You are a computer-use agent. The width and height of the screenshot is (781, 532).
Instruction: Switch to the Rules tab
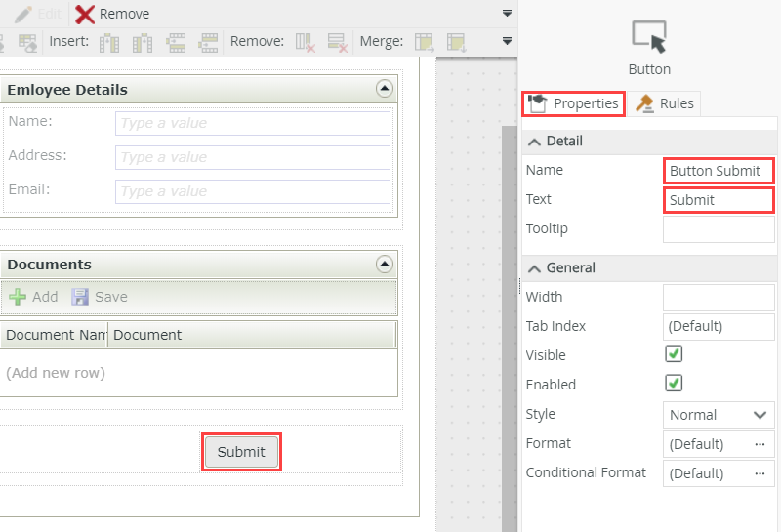click(665, 103)
